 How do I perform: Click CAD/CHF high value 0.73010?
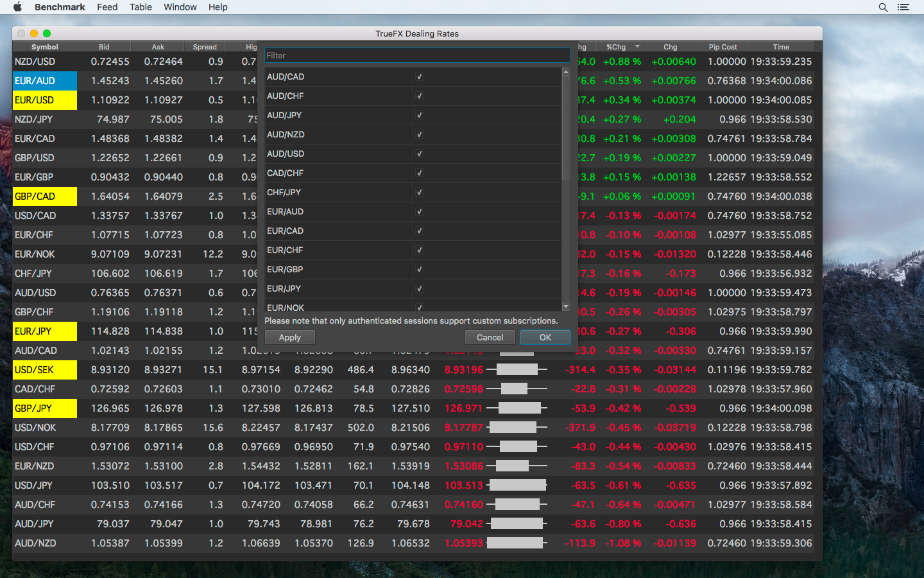coord(261,389)
